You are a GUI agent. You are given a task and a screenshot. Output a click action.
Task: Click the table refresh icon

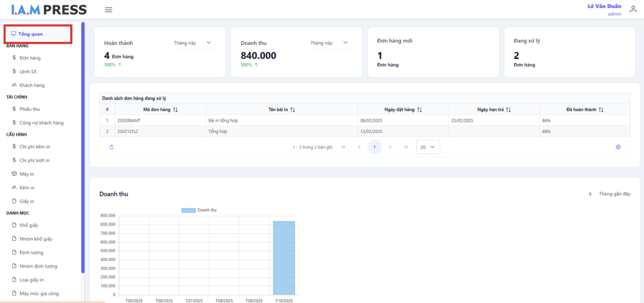pos(112,147)
